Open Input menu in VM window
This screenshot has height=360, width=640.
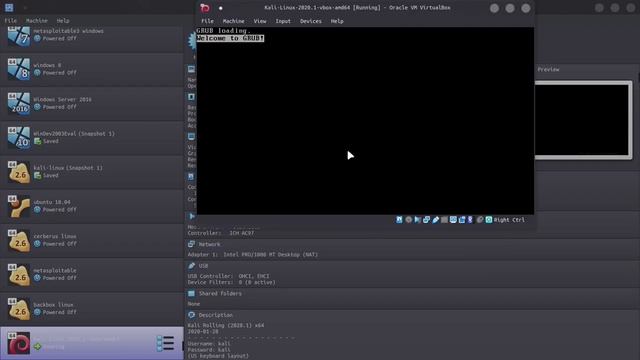(x=283, y=21)
